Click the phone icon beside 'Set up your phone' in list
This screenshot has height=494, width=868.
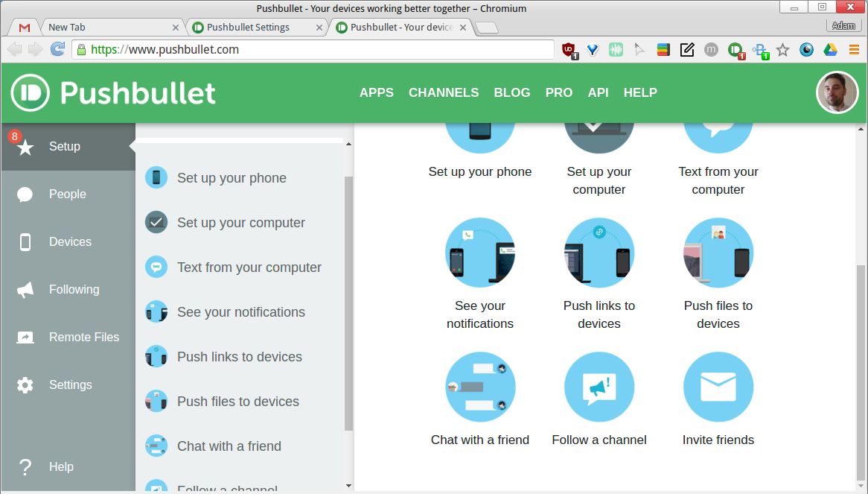point(156,178)
